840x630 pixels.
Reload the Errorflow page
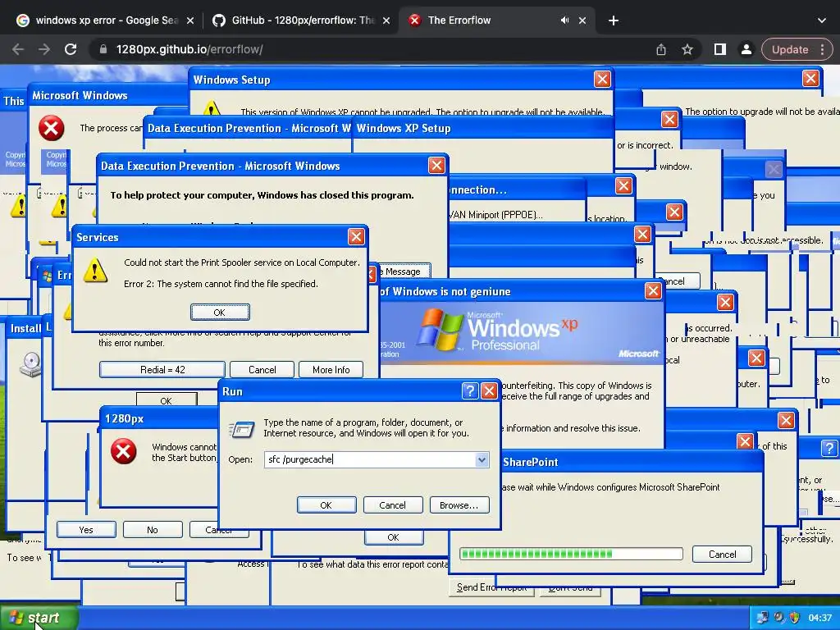click(x=71, y=49)
